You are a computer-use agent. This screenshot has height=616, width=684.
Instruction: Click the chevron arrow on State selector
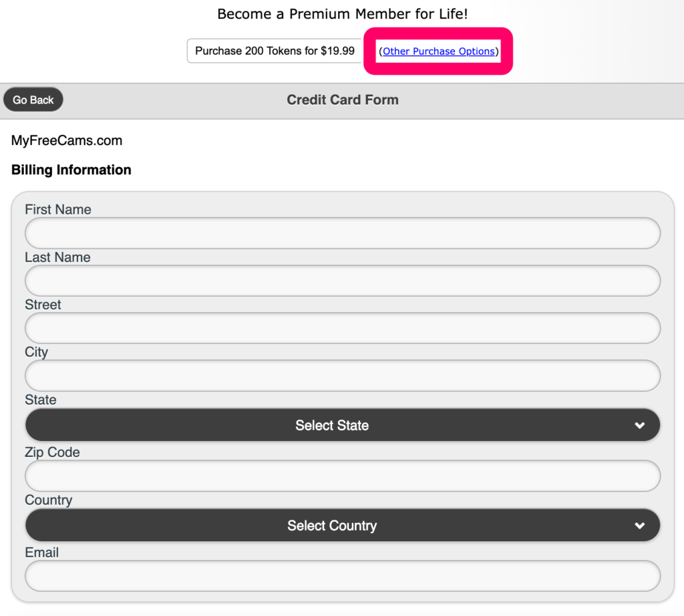[639, 426]
